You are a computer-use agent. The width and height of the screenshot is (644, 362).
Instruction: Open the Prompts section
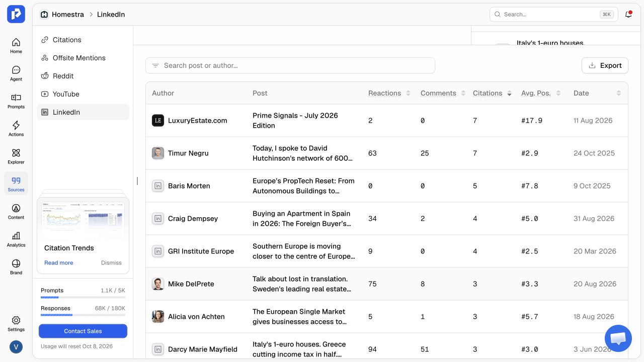[x=16, y=101]
